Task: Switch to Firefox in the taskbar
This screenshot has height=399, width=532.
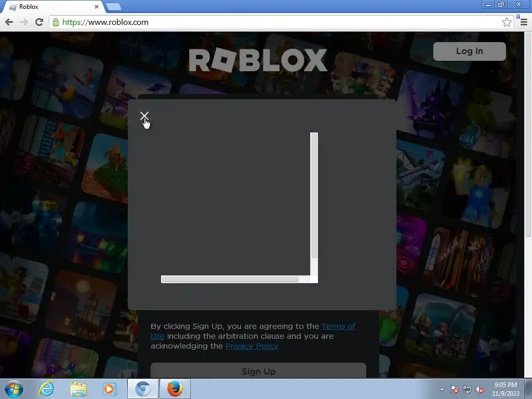Action: click(x=175, y=389)
